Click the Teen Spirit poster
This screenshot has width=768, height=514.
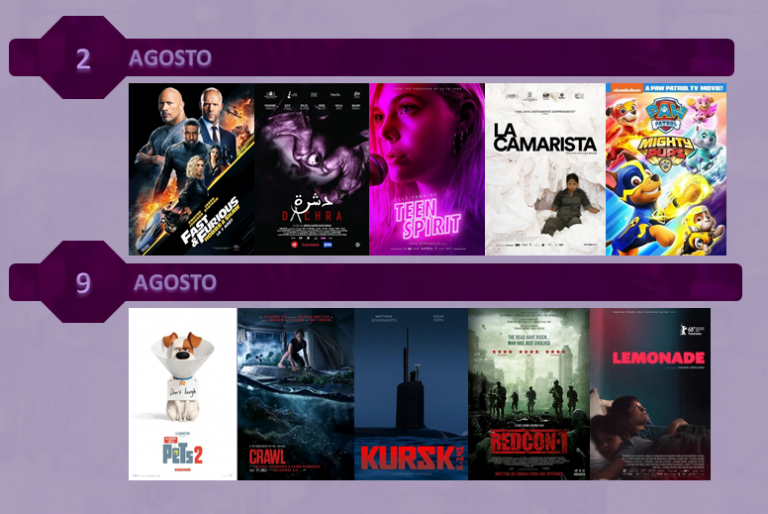pyautogui.click(x=427, y=169)
